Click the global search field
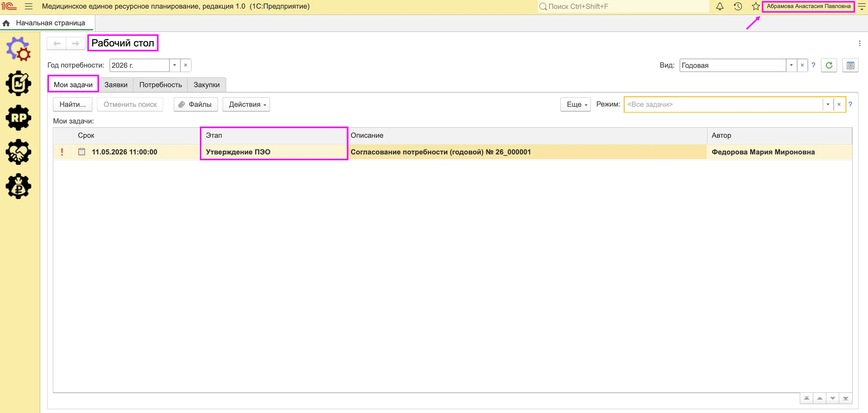 [x=623, y=7]
